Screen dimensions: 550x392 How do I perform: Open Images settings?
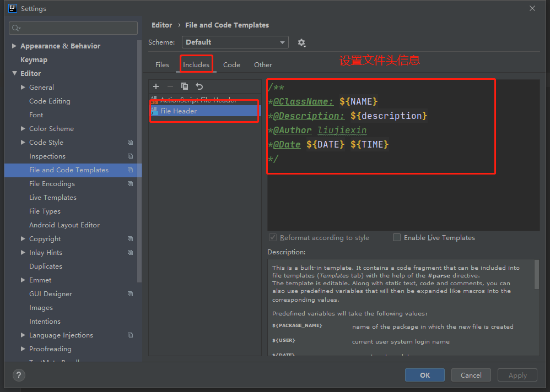click(x=41, y=308)
